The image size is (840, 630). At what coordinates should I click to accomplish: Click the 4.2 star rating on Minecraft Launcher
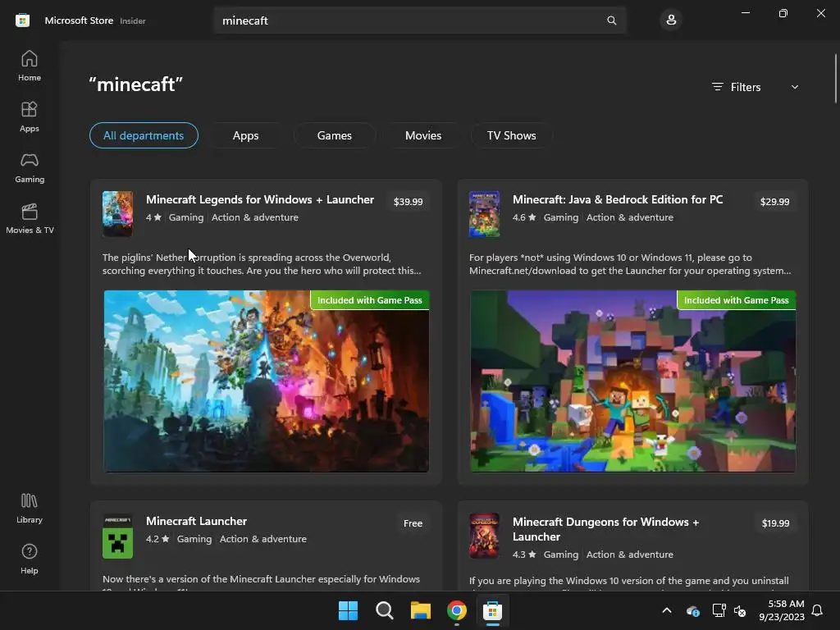[x=157, y=539]
